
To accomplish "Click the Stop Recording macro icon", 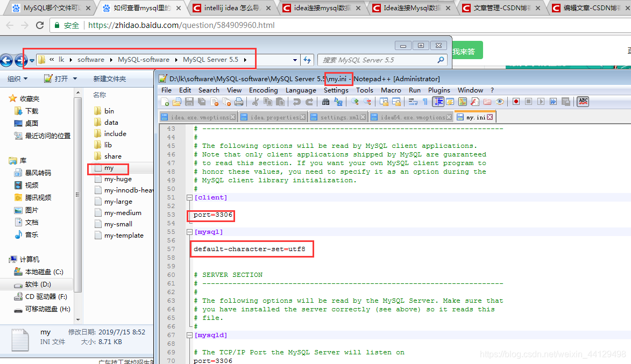I will click(528, 102).
